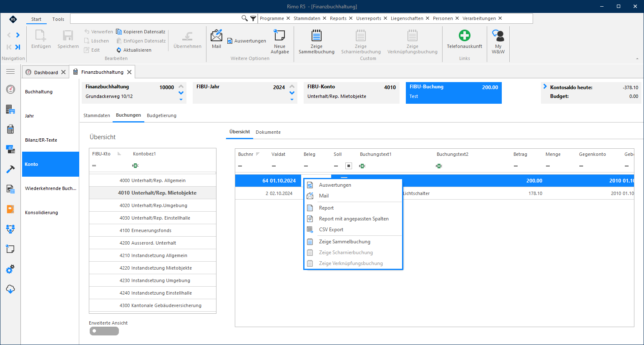Open the hamburger menu in the left sidebar
This screenshot has width=644, height=345.
point(10,72)
